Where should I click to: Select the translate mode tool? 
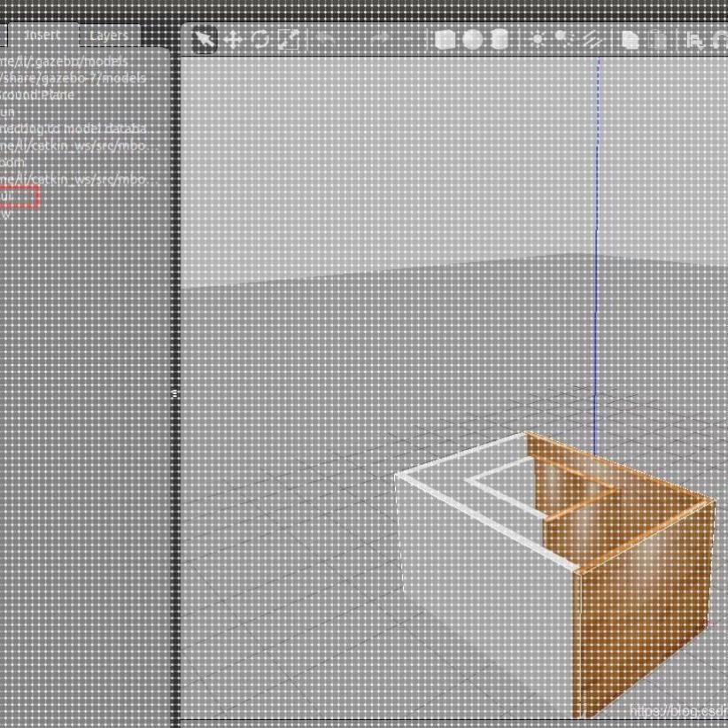[x=234, y=38]
